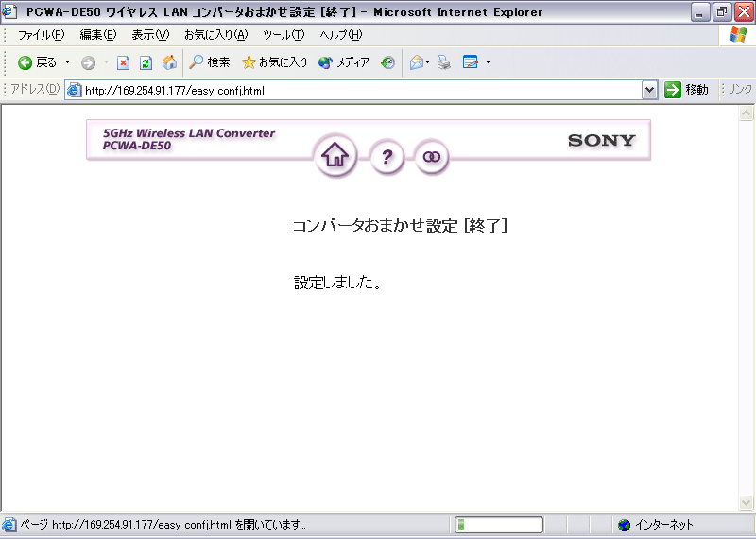Click the Edit page icon
756x539 pixels.
[470, 62]
